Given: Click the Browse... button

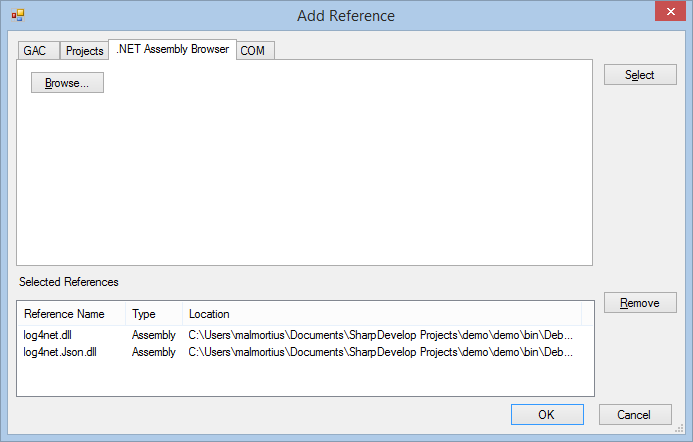Looking at the screenshot, I should 67,83.
